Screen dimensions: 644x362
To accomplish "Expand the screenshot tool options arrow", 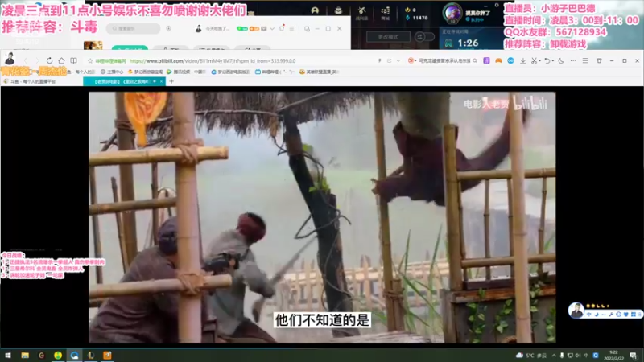I will 539,61.
